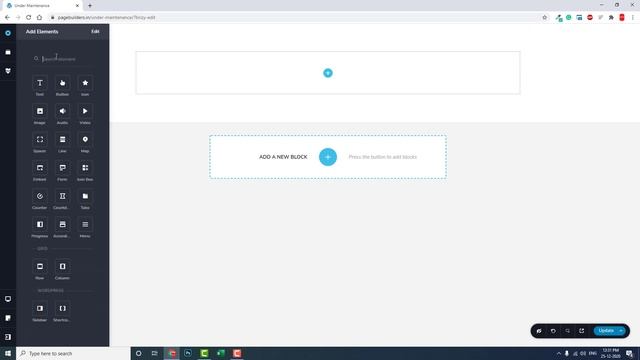The height and width of the screenshot is (360, 640).
Task: Open the notification center icon
Action: click(629, 353)
